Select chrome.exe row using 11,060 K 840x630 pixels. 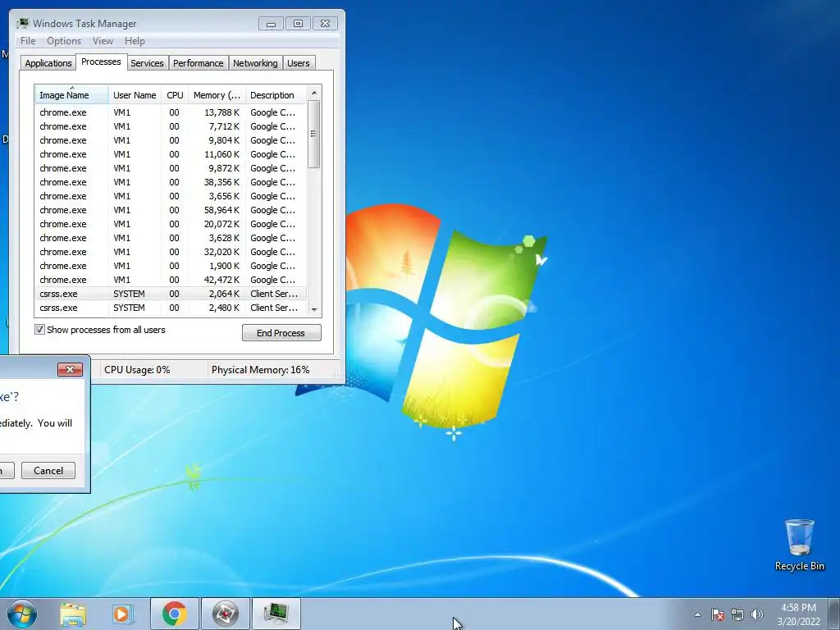[x=171, y=154]
